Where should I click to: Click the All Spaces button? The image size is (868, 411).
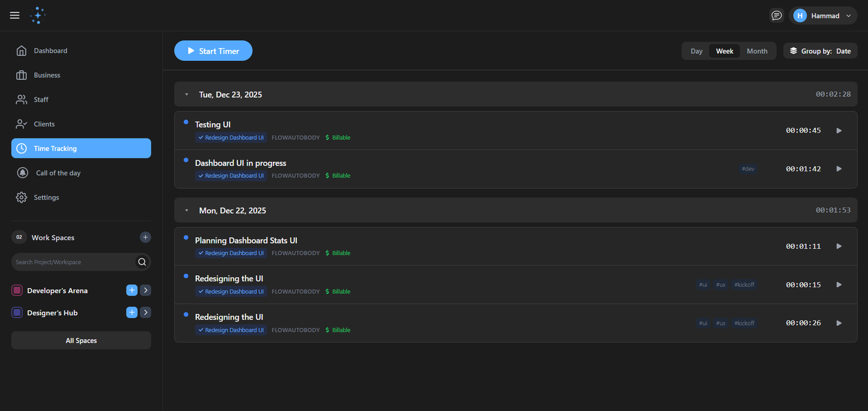pyautogui.click(x=81, y=340)
